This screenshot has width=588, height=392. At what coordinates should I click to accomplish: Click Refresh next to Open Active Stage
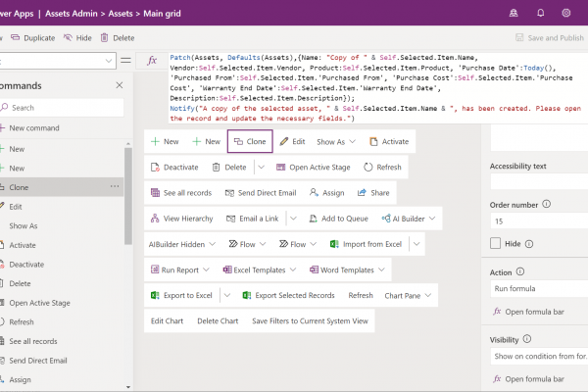[382, 168]
